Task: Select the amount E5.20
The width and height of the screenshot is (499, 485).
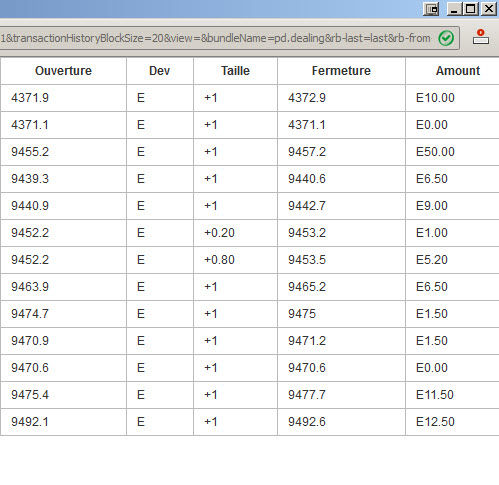Action: coord(432,260)
